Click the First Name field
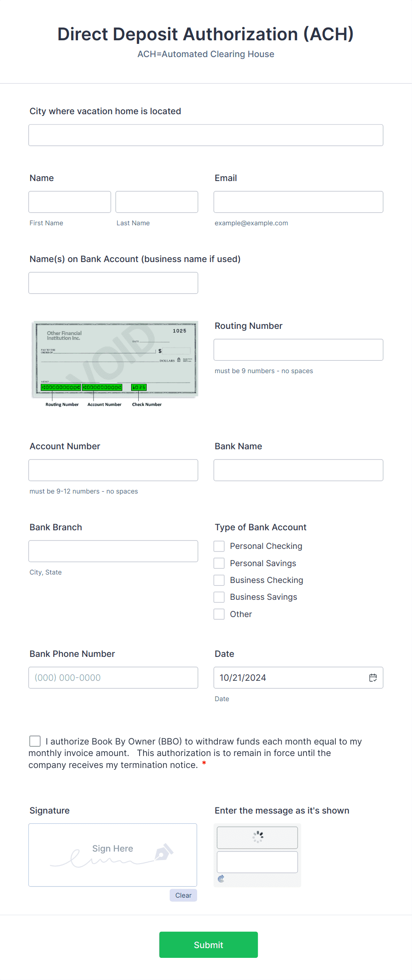This screenshot has width=412, height=980. pyautogui.click(x=70, y=202)
